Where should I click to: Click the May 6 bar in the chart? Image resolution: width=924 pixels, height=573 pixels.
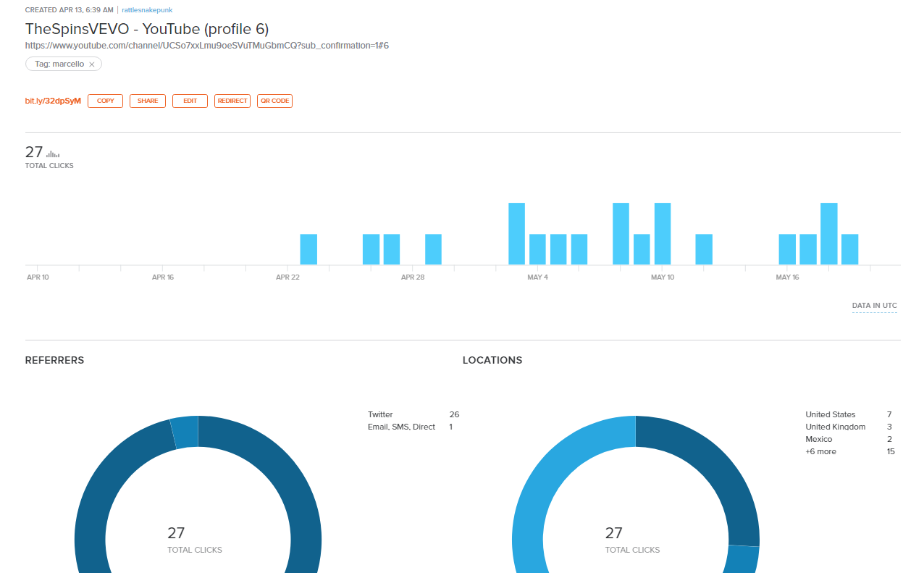[x=579, y=249]
